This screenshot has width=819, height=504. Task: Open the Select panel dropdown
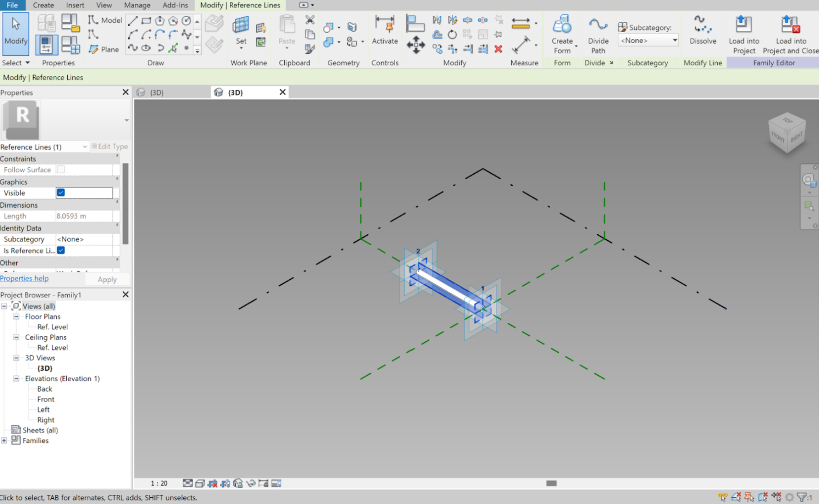click(x=16, y=63)
